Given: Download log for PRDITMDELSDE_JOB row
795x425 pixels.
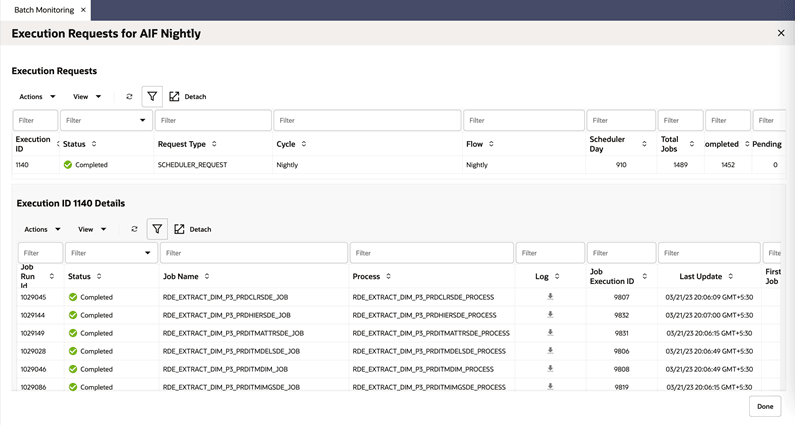Looking at the screenshot, I should (550, 350).
